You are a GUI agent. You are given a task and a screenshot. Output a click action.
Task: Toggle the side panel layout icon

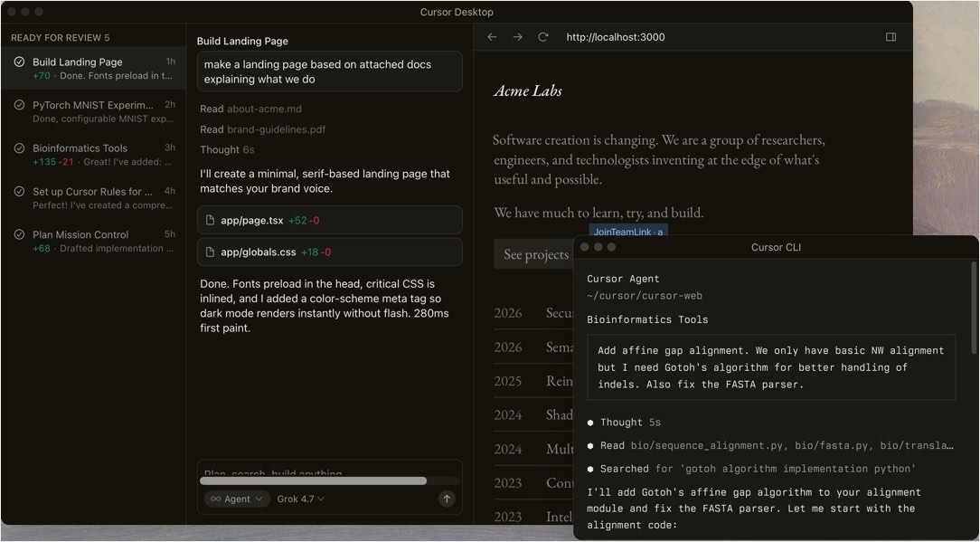pos(891,37)
